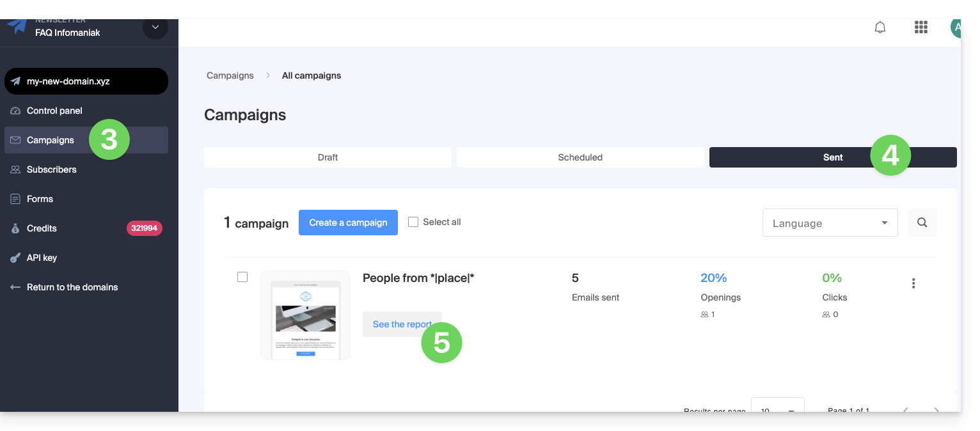Click the Credits money bag icon
The image size is (980, 431).
click(15, 228)
